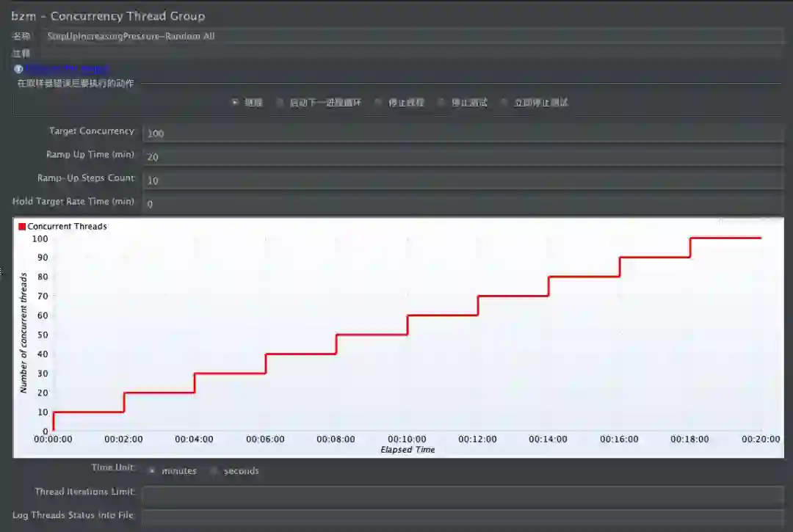Choose seconds as the Time Unit
The image size is (793, 532).
pos(214,471)
